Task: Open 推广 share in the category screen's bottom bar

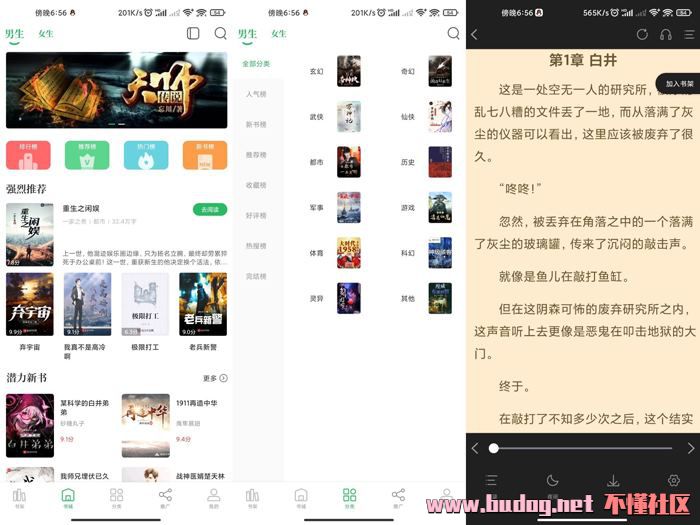Action: [x=398, y=498]
